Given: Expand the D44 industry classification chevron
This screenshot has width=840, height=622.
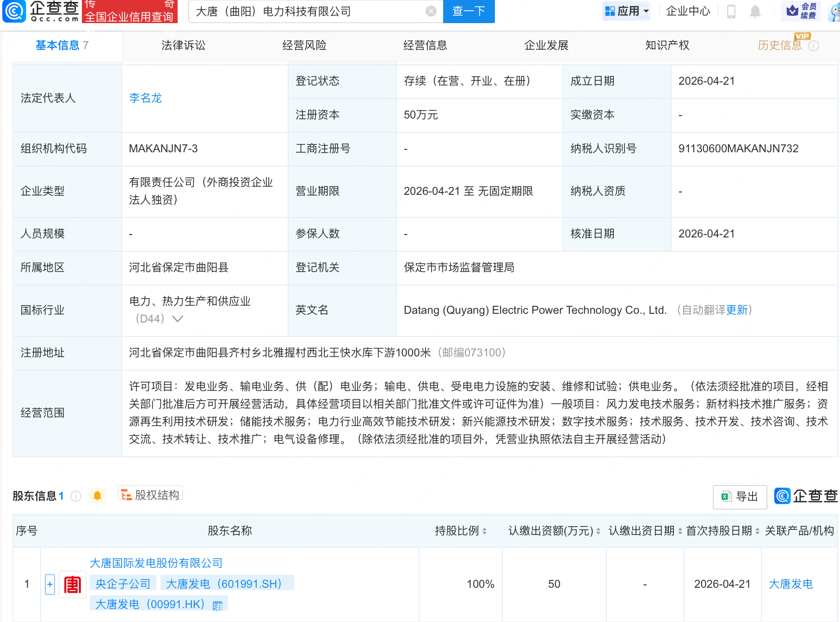Looking at the screenshot, I should click(x=178, y=319).
